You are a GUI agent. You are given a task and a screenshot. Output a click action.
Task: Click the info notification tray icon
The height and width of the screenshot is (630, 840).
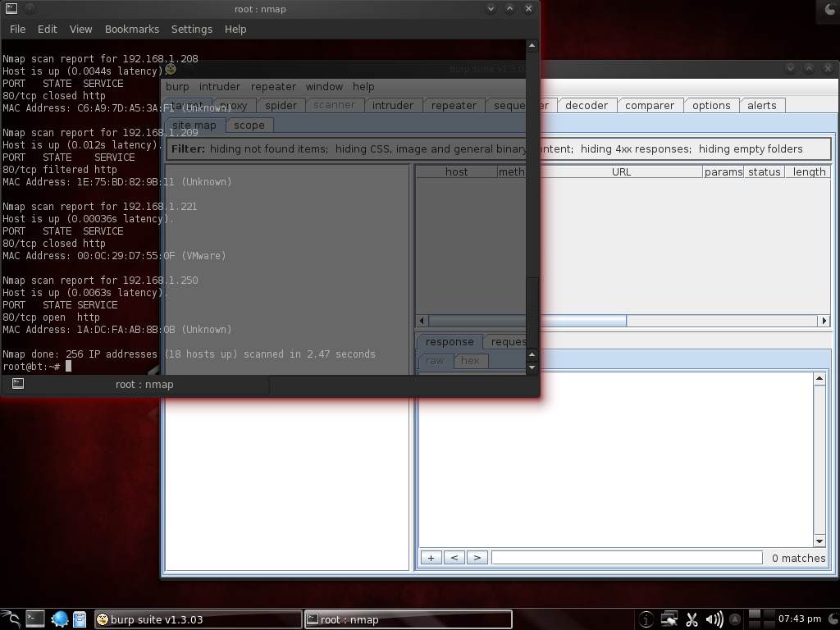click(646, 619)
